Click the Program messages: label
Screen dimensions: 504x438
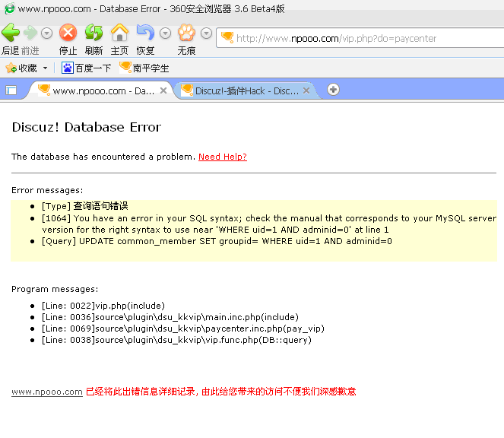[55, 289]
